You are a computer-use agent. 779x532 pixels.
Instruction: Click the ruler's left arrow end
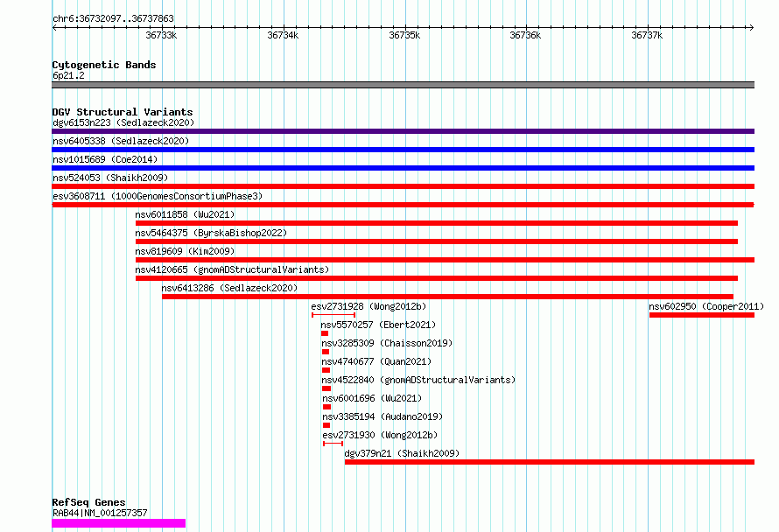54,27
